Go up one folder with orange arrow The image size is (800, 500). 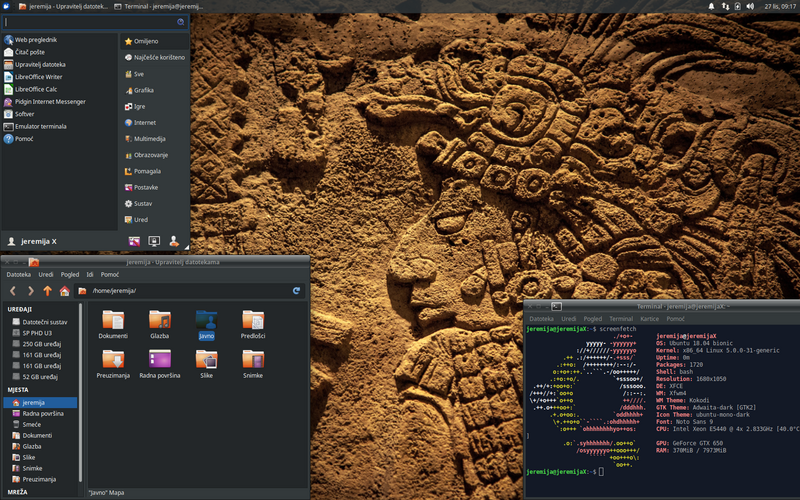tap(47, 291)
